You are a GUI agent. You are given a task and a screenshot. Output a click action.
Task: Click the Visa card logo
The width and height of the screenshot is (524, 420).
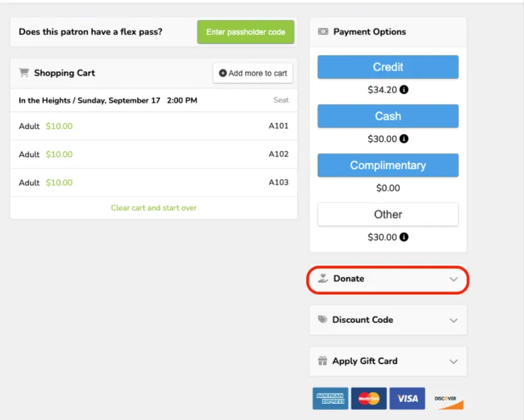click(407, 398)
